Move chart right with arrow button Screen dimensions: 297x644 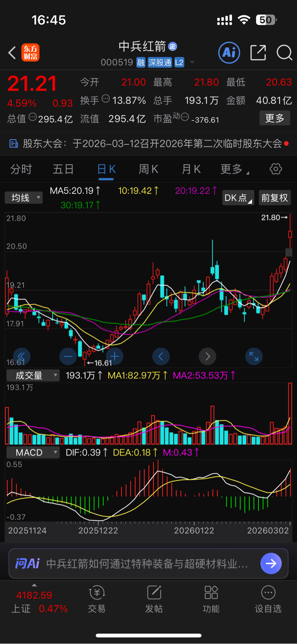click(208, 356)
